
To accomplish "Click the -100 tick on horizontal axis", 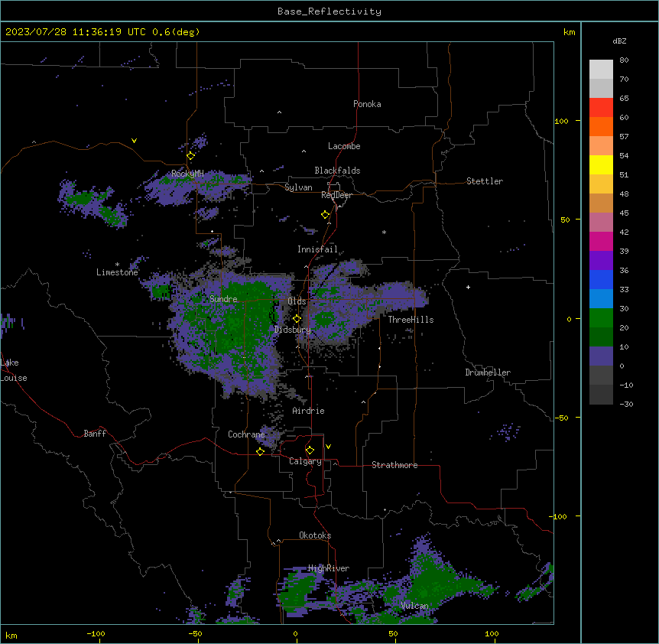I will [96, 633].
